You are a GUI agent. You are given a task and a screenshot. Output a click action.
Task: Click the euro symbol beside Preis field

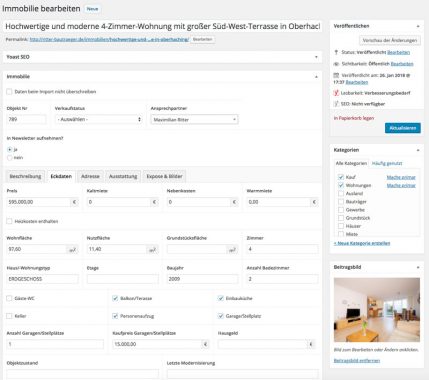74,202
